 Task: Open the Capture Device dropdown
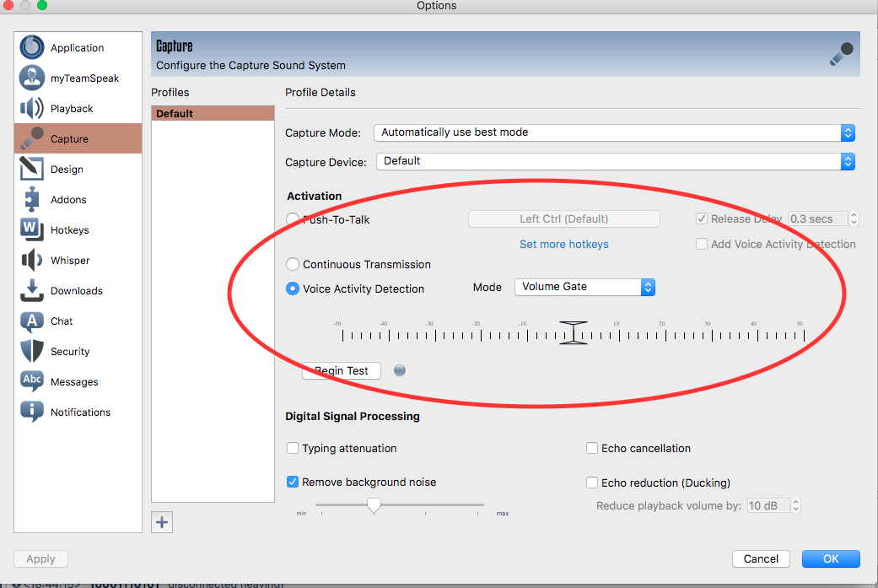615,161
